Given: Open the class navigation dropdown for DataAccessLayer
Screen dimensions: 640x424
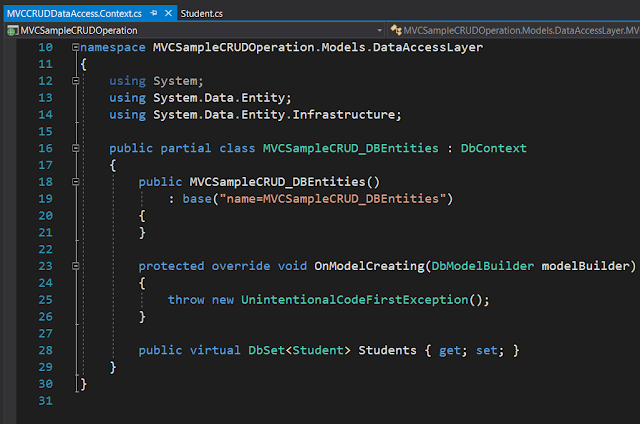Looking at the screenshot, I should click(x=515, y=30).
